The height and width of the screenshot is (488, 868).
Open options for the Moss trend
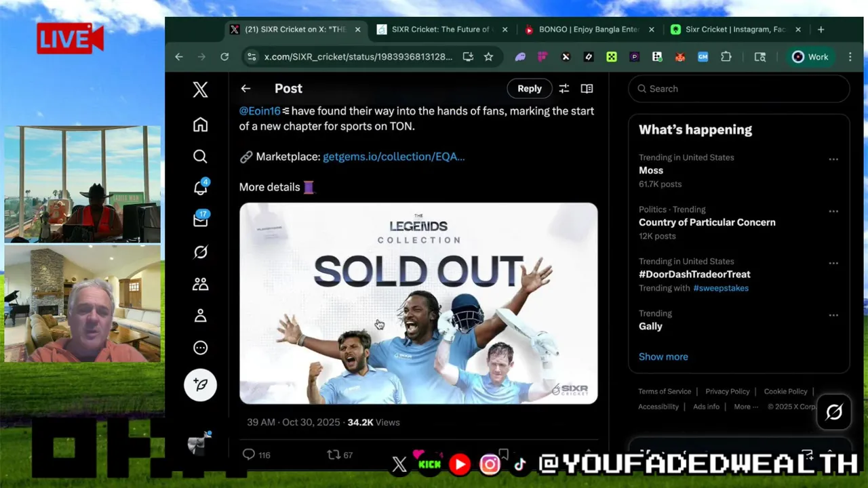point(833,159)
